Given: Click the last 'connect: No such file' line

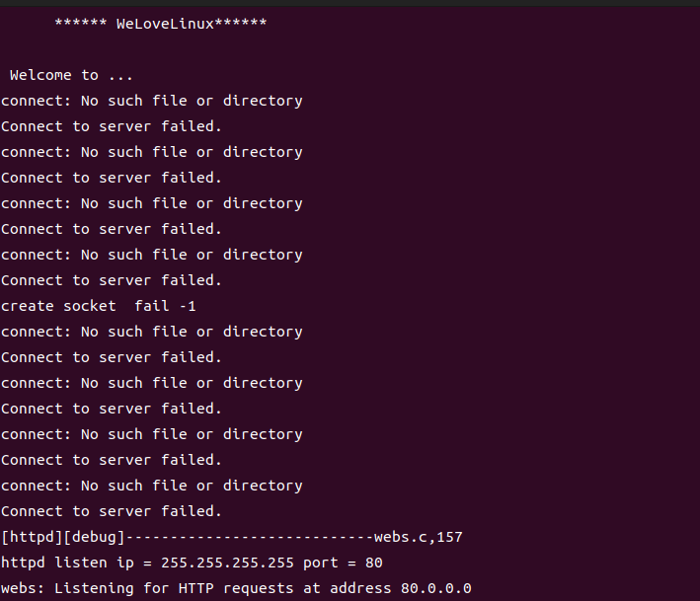Looking at the screenshot, I should point(152,486).
